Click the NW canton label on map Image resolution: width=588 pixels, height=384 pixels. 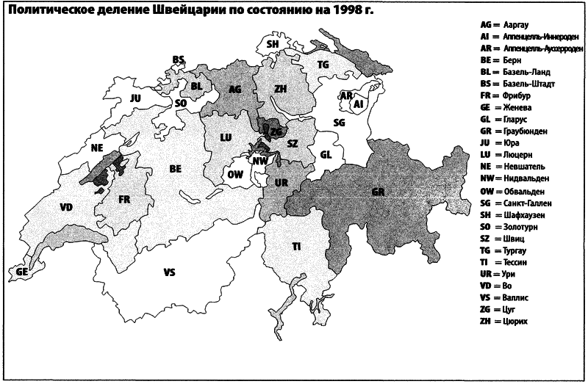[260, 161]
